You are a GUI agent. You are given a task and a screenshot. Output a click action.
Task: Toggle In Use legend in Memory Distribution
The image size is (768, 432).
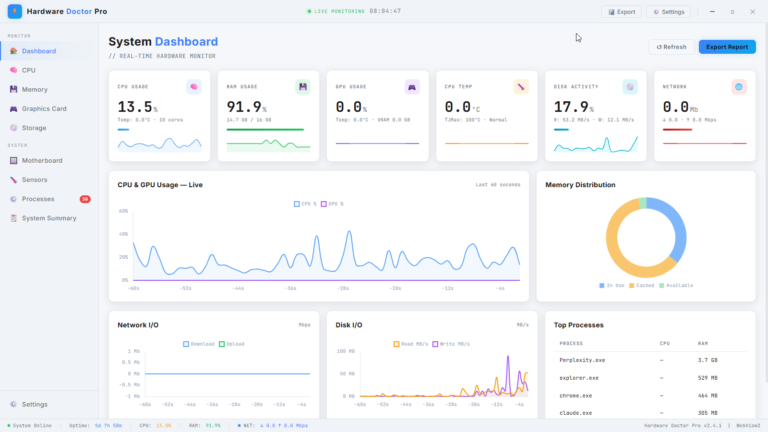(611, 285)
